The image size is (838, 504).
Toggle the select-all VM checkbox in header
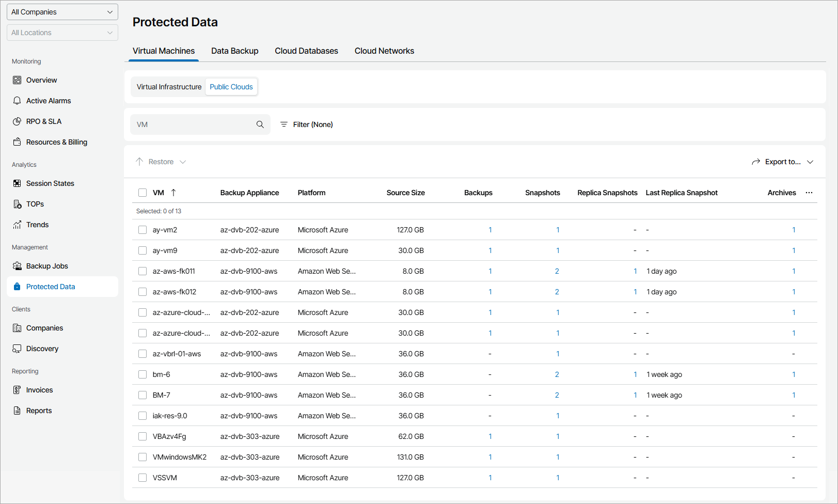coord(143,193)
